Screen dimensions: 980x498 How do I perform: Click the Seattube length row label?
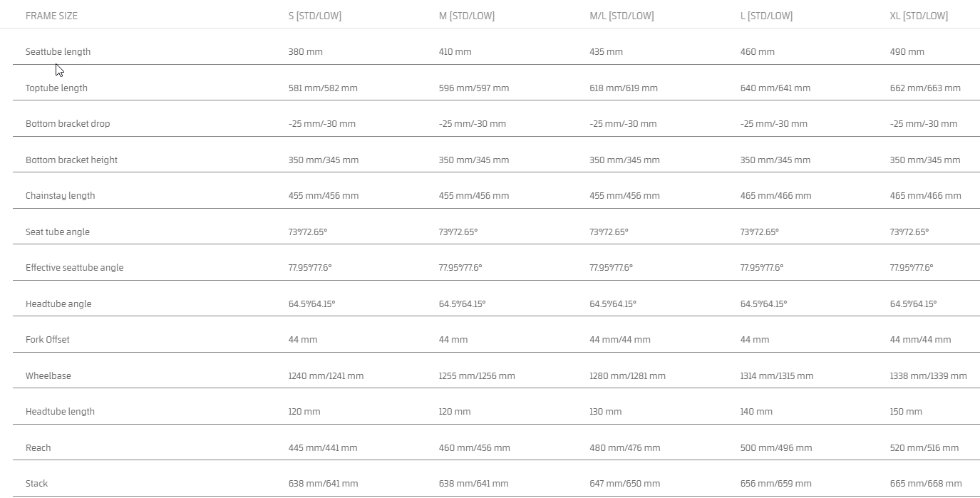[x=58, y=52]
